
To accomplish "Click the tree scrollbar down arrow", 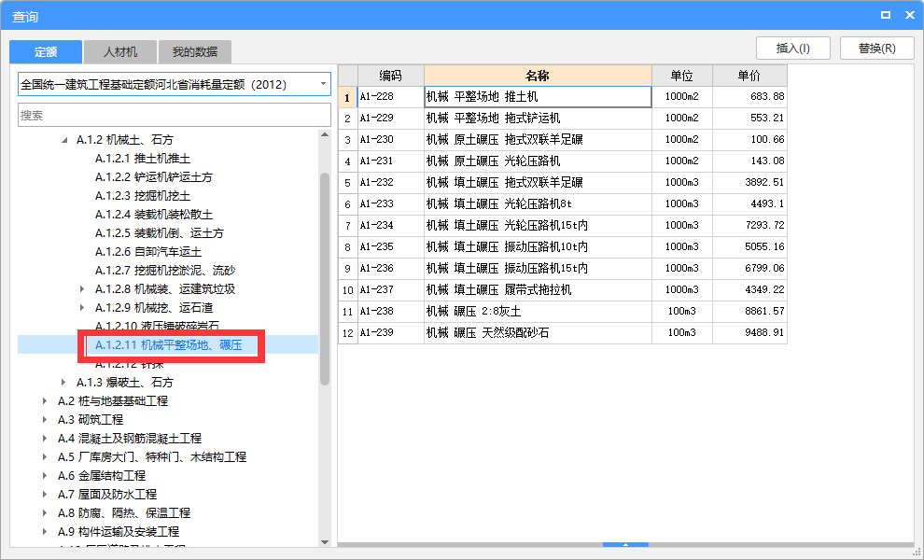I will click(325, 542).
